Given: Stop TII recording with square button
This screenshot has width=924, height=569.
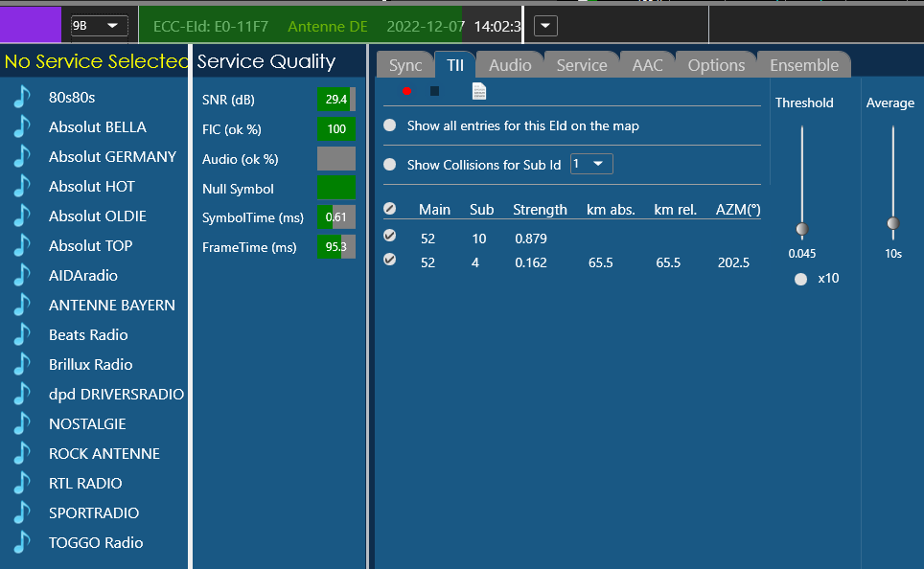Looking at the screenshot, I should [x=434, y=91].
